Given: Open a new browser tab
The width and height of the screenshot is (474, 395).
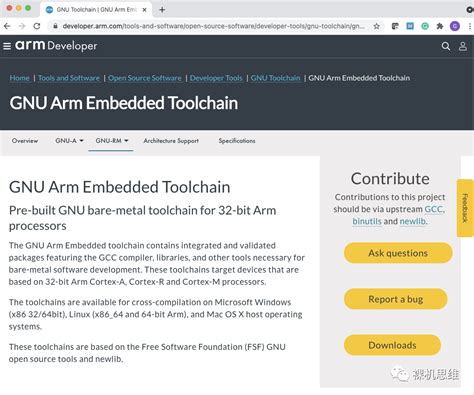Looking at the screenshot, I should (x=162, y=10).
